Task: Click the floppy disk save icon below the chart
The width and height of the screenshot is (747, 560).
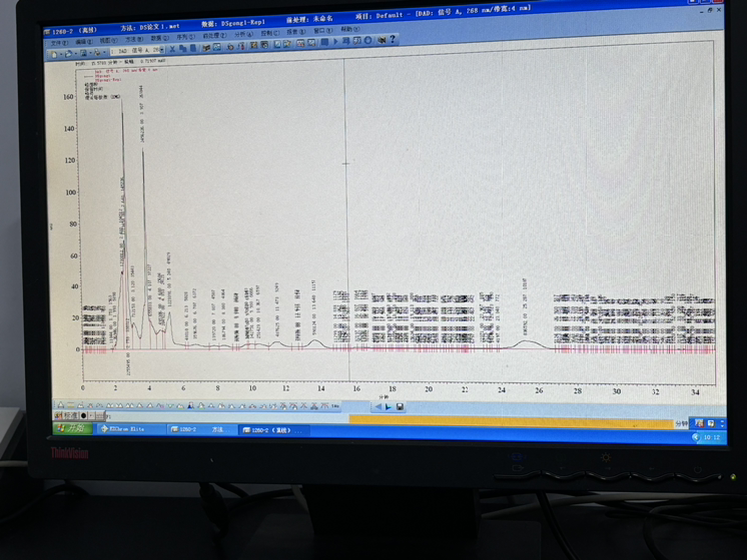Action: [x=400, y=407]
